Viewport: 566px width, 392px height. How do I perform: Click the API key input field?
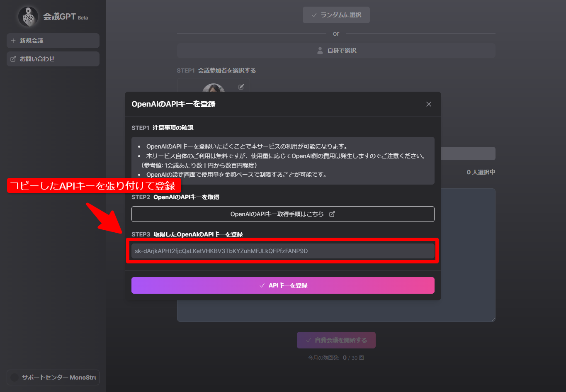click(x=283, y=251)
